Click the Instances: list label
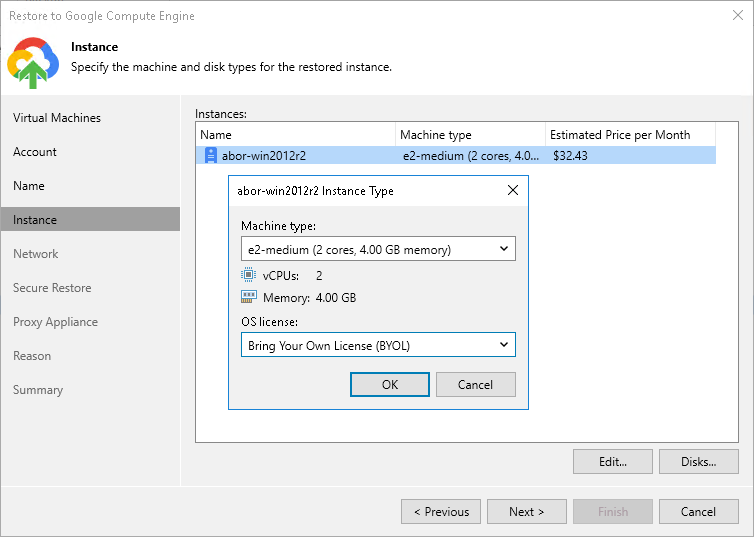 (x=221, y=114)
